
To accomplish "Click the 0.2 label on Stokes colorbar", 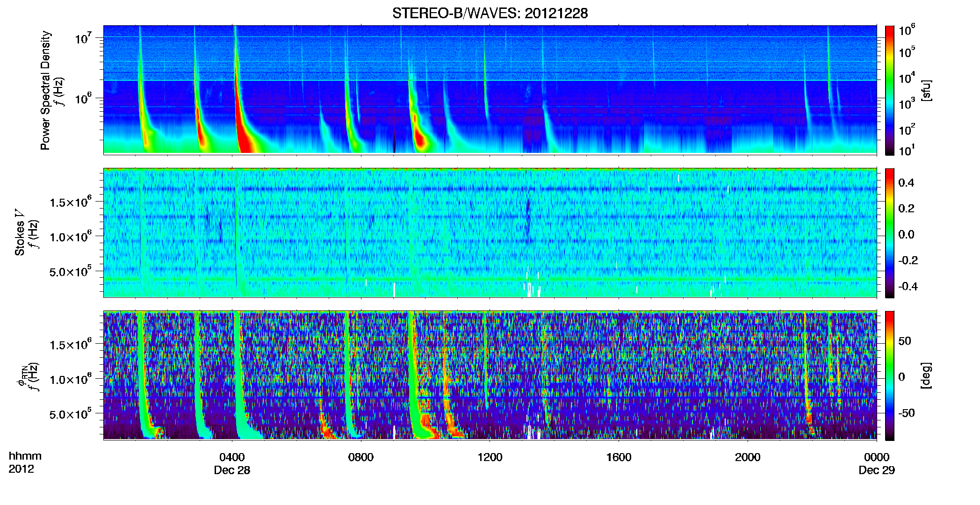I will (906, 209).
